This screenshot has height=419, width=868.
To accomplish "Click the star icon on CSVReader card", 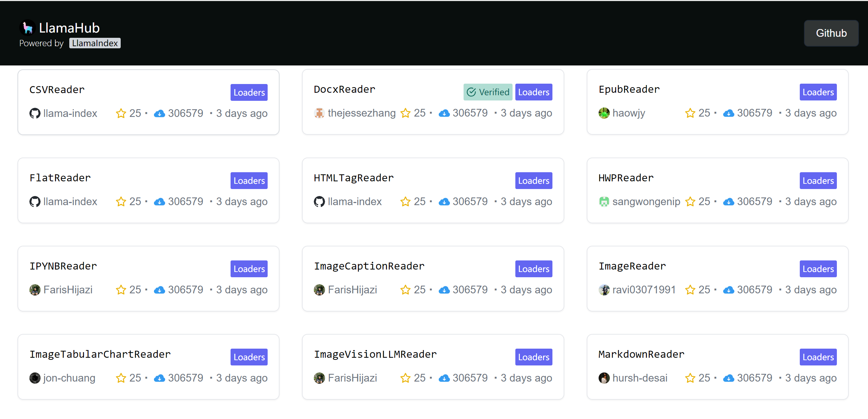I will coord(121,113).
